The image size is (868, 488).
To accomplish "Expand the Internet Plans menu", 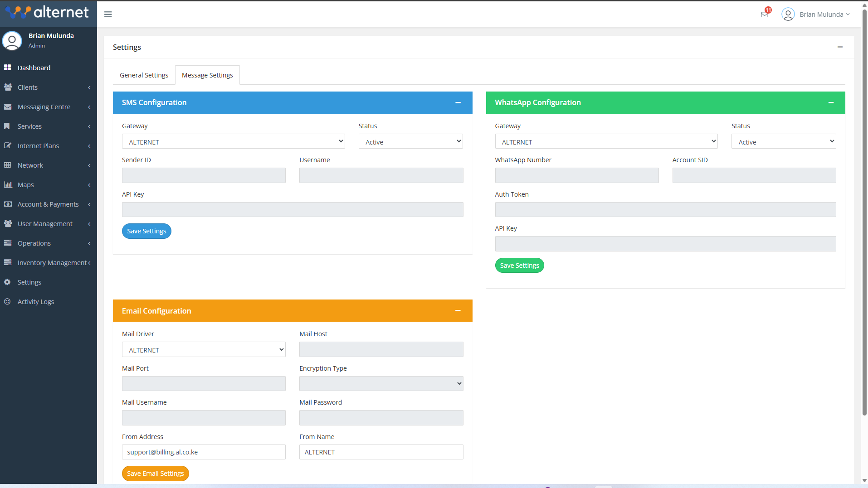I will click(39, 145).
